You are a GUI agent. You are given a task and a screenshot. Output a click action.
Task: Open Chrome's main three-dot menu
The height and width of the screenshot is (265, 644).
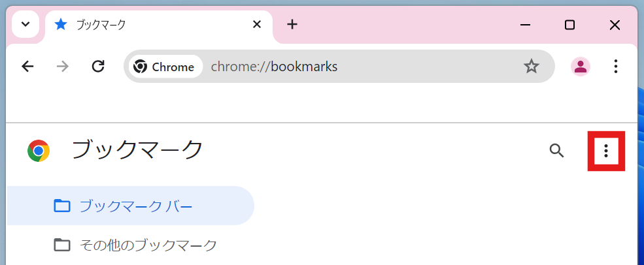[615, 66]
